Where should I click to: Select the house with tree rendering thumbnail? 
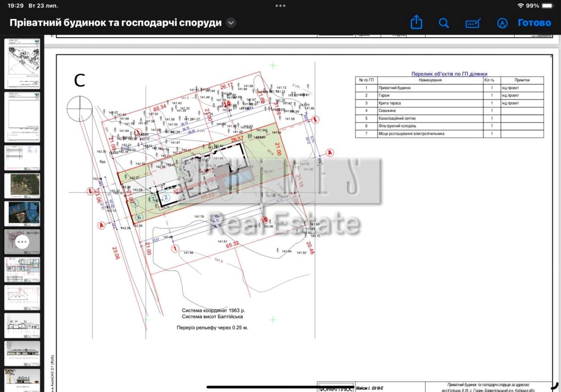pyautogui.click(x=22, y=379)
